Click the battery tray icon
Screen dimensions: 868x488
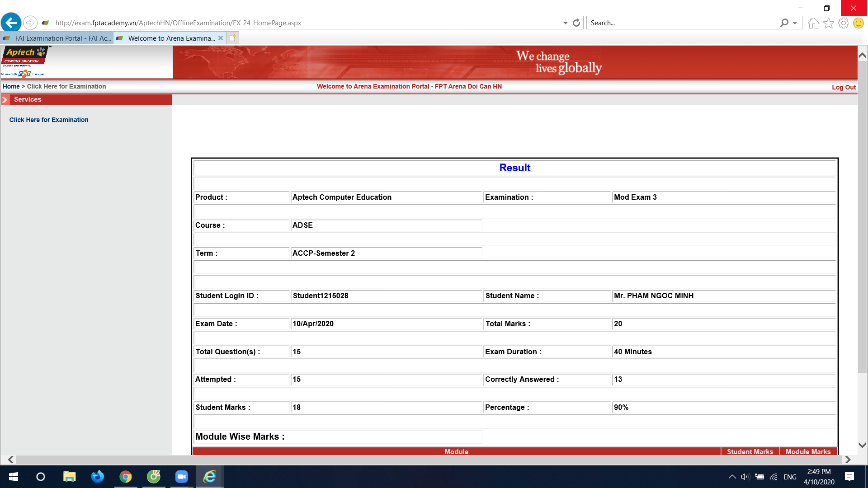759,477
